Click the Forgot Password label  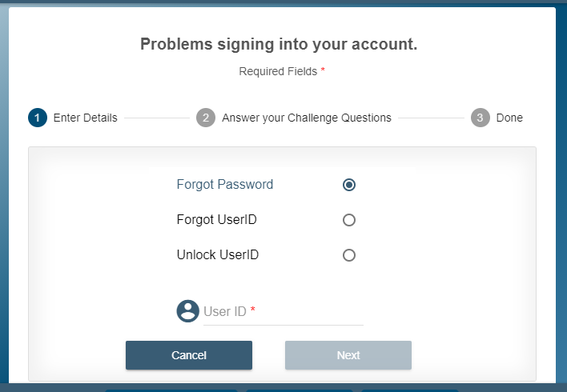[x=224, y=185]
